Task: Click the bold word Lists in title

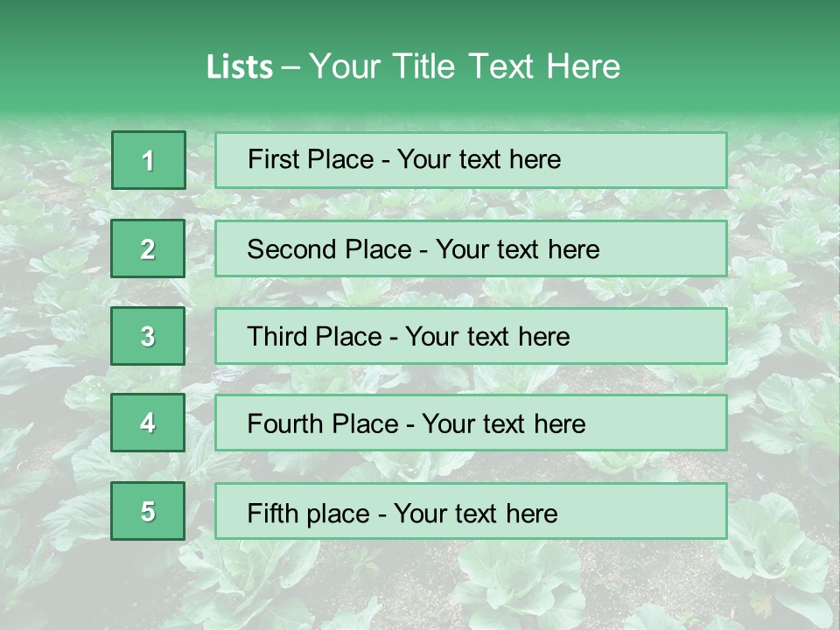Action: point(240,67)
